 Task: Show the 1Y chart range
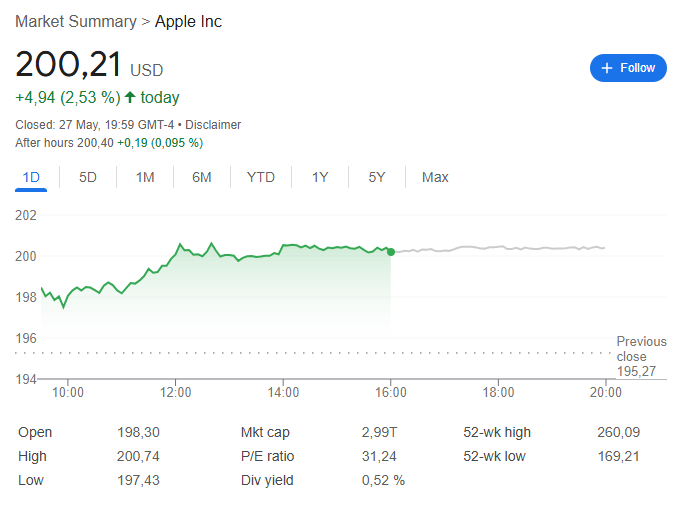(x=320, y=177)
